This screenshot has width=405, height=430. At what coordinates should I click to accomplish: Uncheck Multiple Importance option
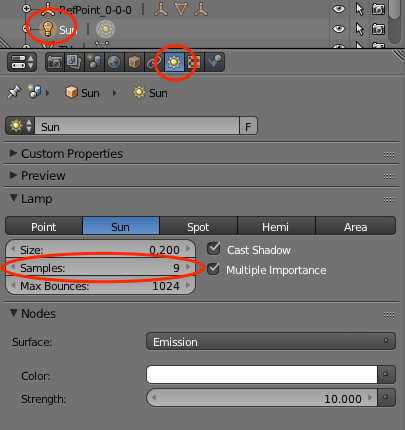point(214,269)
